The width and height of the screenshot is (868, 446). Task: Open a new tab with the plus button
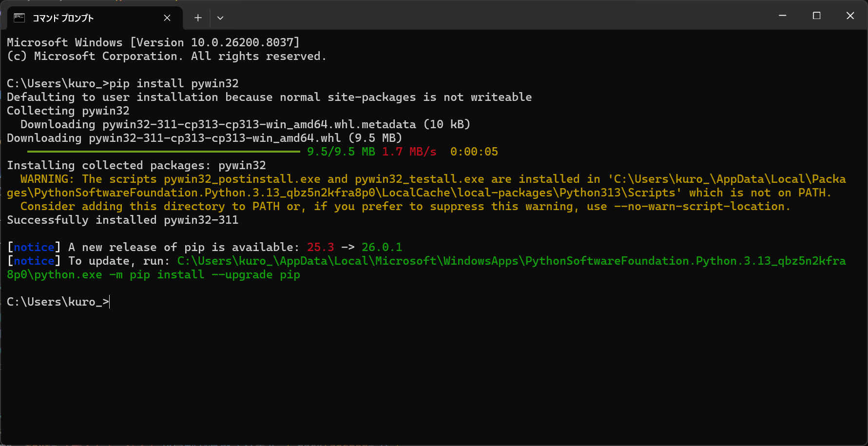click(198, 18)
